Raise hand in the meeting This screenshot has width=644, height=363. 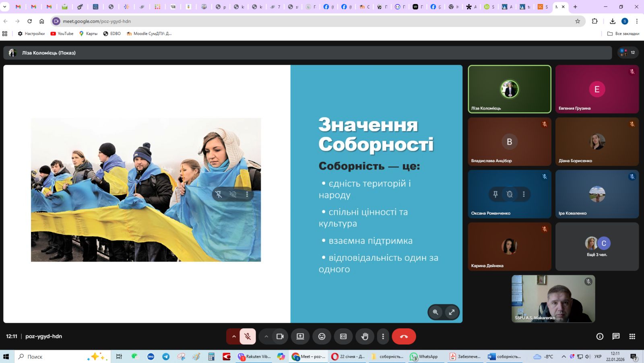tap(365, 336)
